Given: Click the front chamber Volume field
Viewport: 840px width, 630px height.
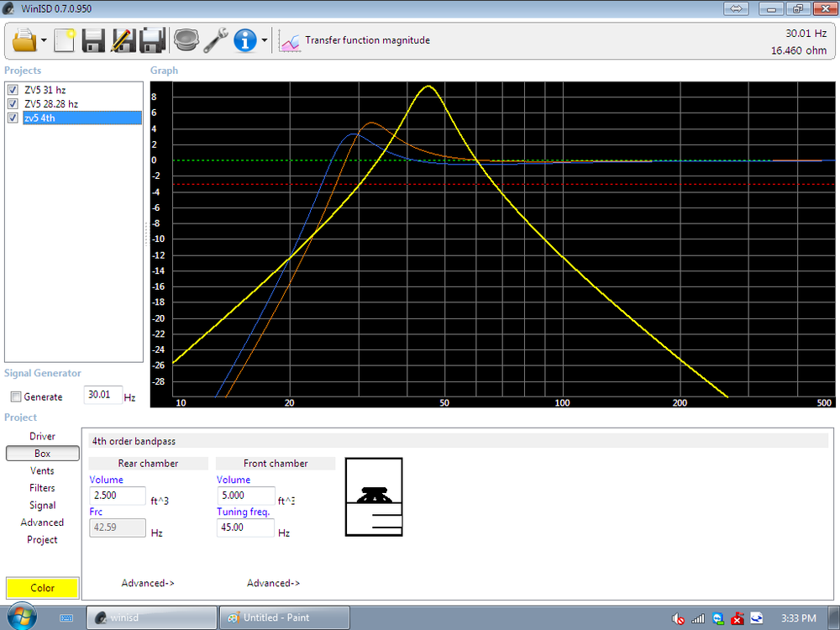Looking at the screenshot, I should click(245, 496).
